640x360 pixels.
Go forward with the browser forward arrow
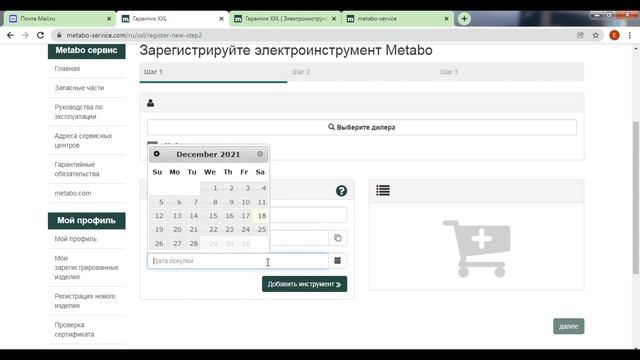pyautogui.click(x=25, y=36)
